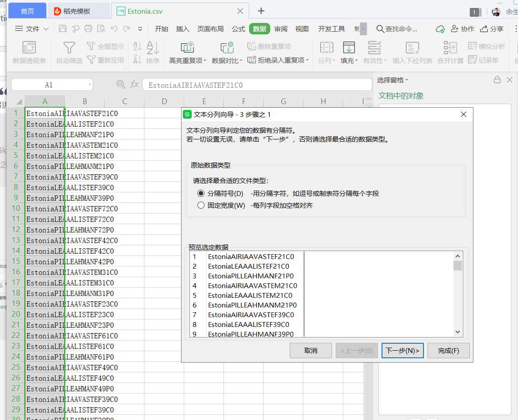Click the 排序 sort button
The image size is (518, 420).
(x=153, y=53)
